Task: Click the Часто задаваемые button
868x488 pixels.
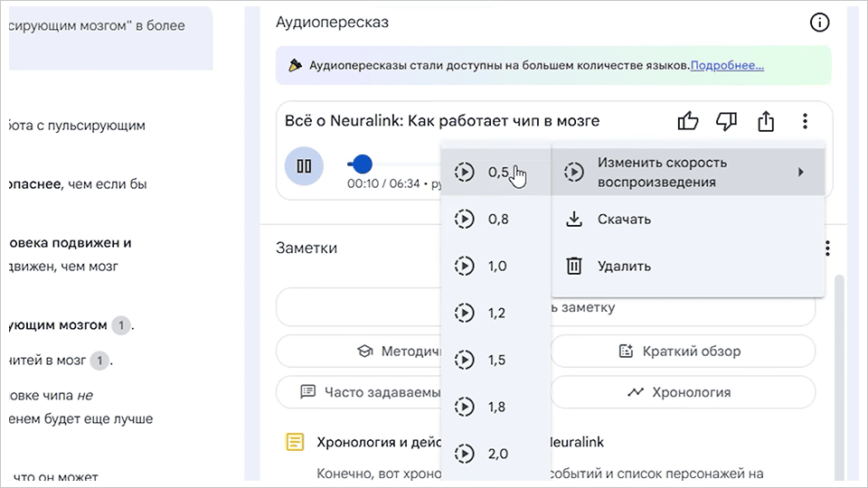Action: (x=359, y=392)
